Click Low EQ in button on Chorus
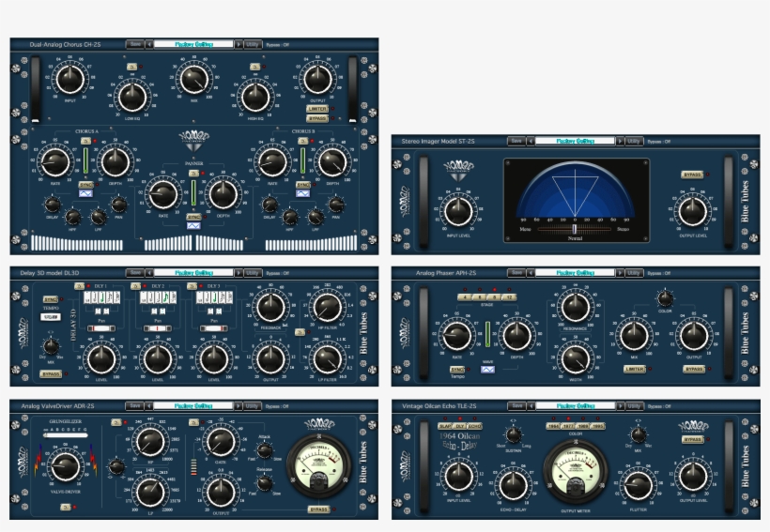 click(x=131, y=67)
